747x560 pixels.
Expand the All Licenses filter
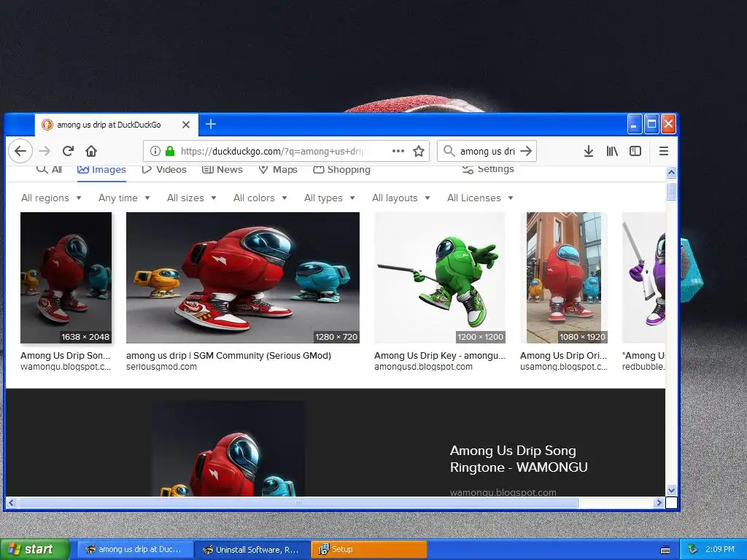tap(480, 198)
